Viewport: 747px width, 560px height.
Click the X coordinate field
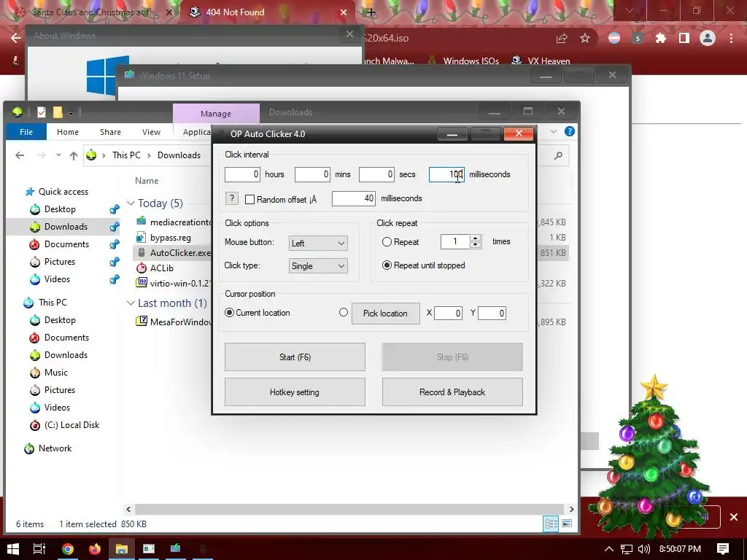click(x=448, y=314)
